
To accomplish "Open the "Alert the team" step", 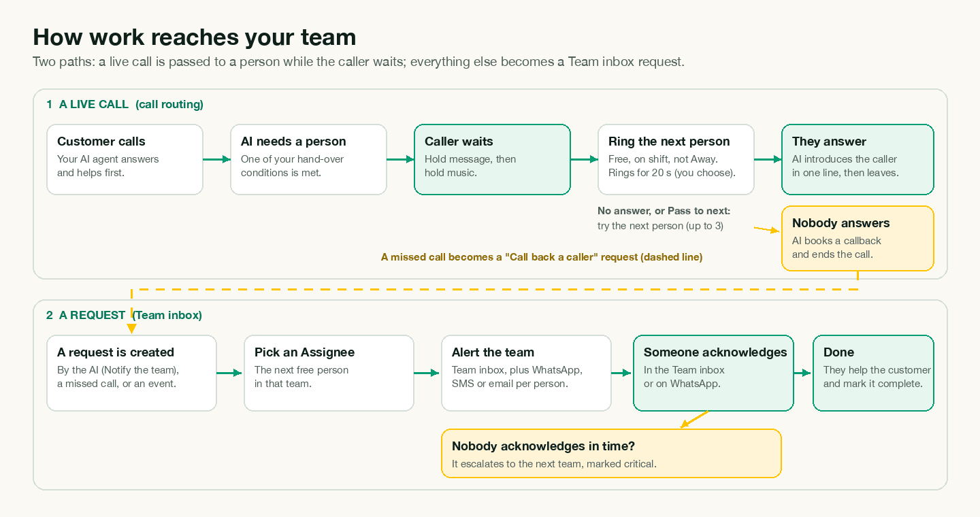I will (x=526, y=373).
